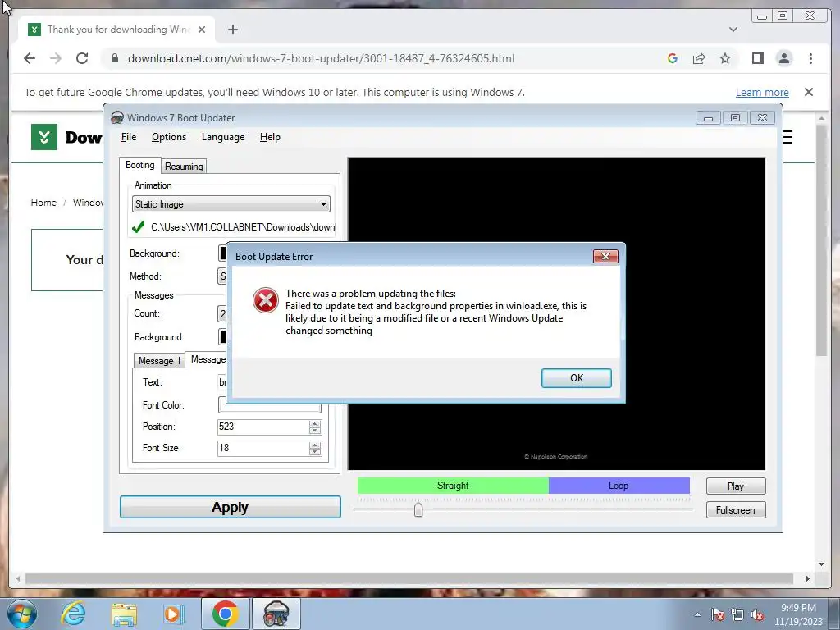Switch to the Resuming tab
The width and height of the screenshot is (840, 630).
(184, 167)
